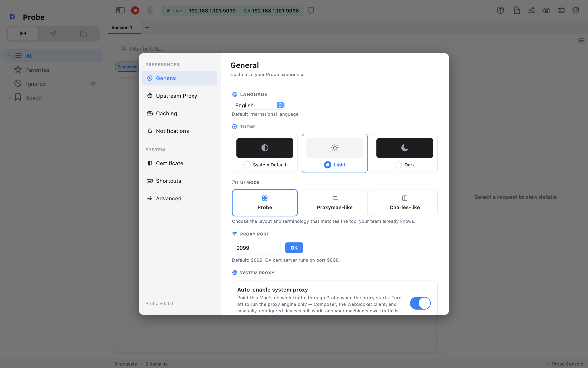Open the sliders icon in top toolbar
Screen dimensions: 588x368
click(x=532, y=10)
